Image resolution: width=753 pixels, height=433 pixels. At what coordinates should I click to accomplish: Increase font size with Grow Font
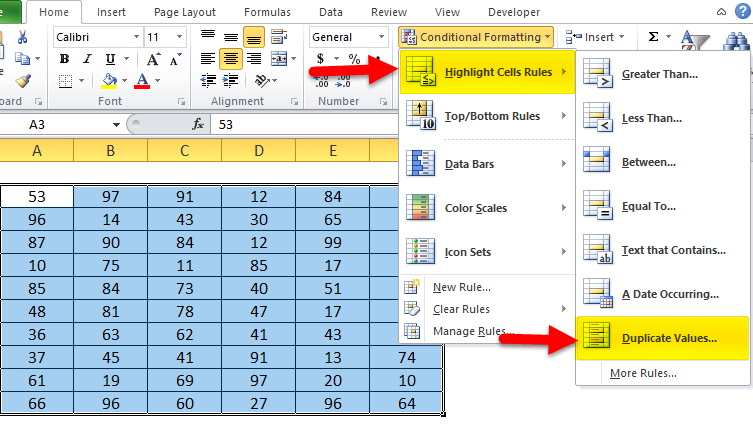[153, 59]
